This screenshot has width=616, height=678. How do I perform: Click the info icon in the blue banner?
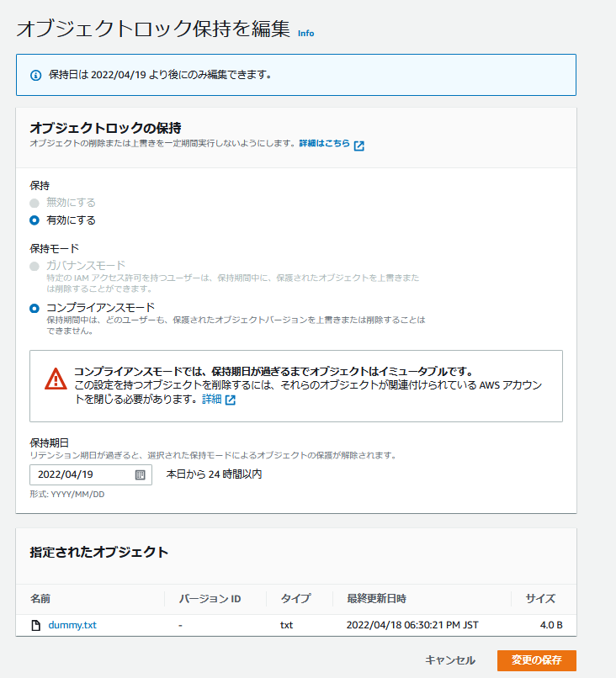(35, 75)
